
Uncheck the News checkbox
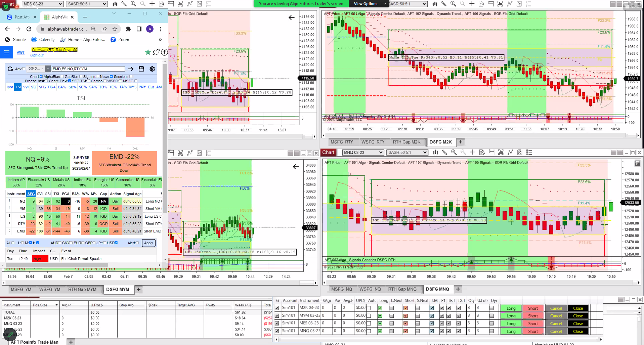coord(111,77)
